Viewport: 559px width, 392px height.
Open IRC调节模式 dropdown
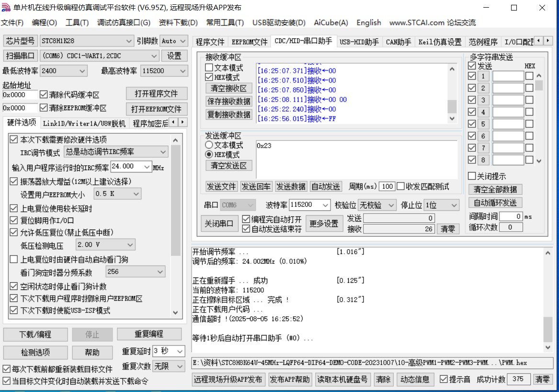116,151
